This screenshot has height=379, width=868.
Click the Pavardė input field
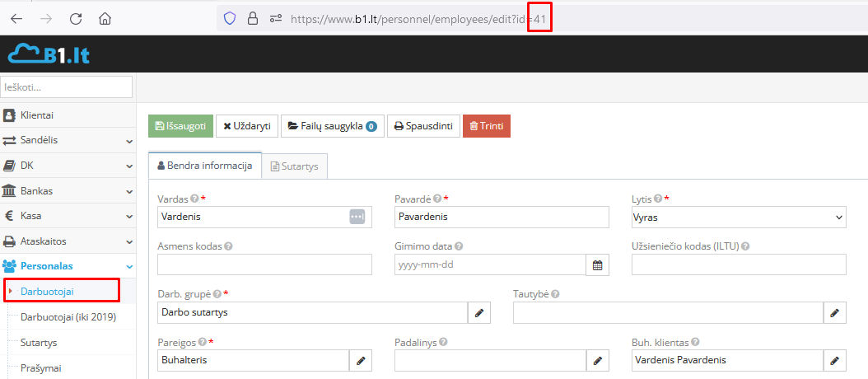pyautogui.click(x=501, y=217)
